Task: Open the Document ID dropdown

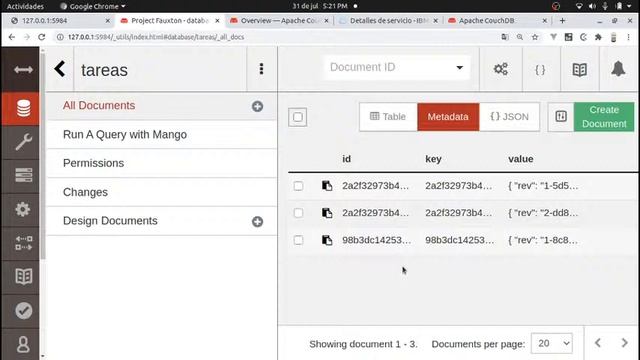Action: [397, 67]
